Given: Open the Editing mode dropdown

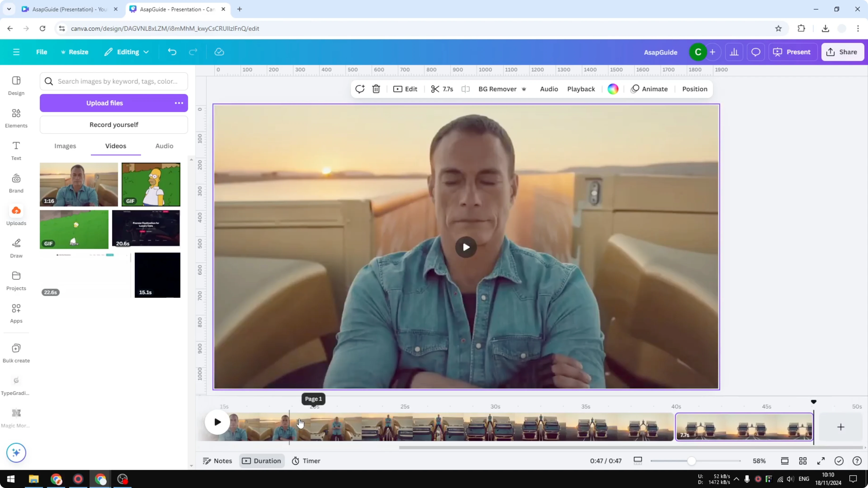Looking at the screenshot, I should click(x=126, y=52).
